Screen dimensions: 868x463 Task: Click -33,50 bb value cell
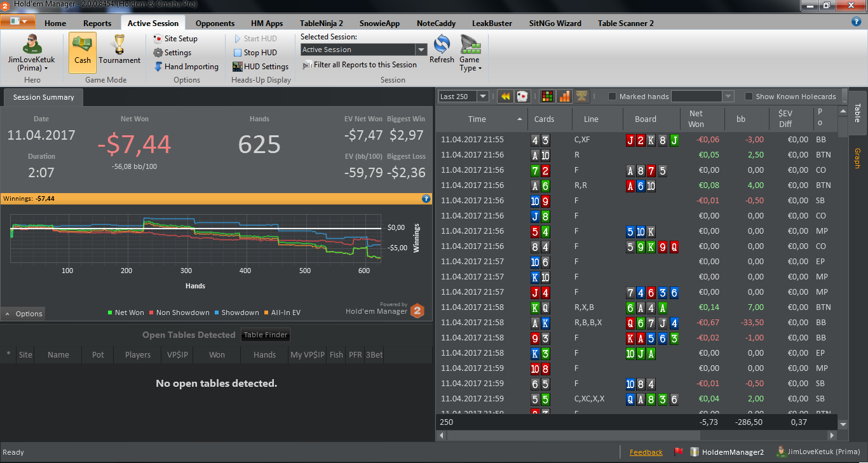click(x=747, y=323)
